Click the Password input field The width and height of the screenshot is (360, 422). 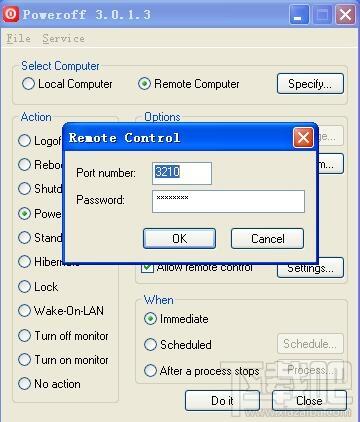[x=228, y=201]
